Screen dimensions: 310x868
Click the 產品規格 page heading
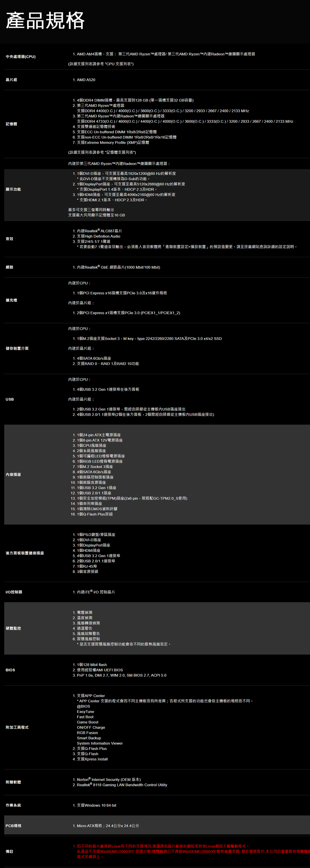click(x=45, y=21)
